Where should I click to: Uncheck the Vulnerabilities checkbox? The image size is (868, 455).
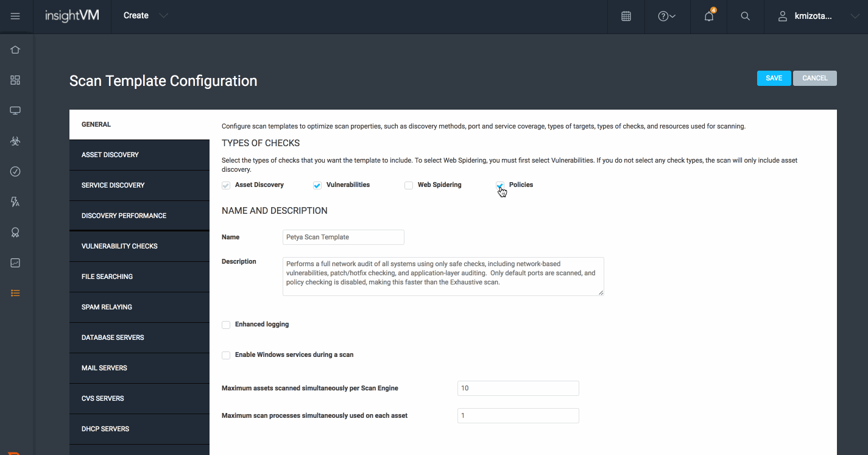pyautogui.click(x=317, y=186)
